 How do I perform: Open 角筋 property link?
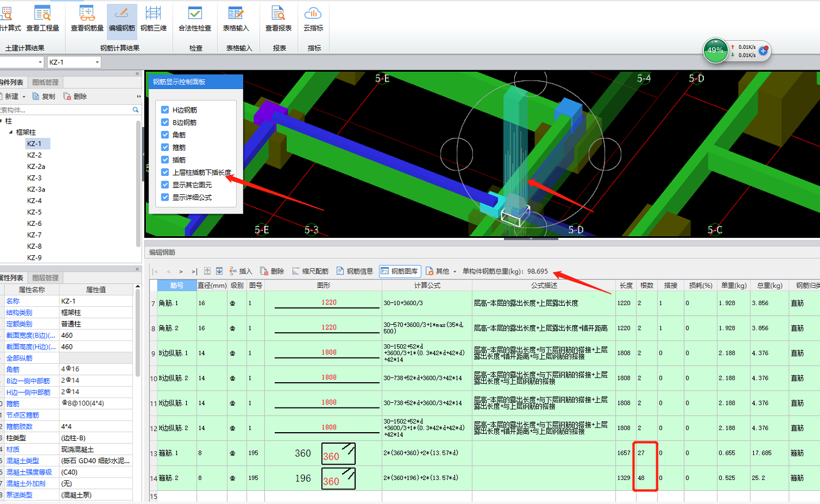click(x=13, y=370)
